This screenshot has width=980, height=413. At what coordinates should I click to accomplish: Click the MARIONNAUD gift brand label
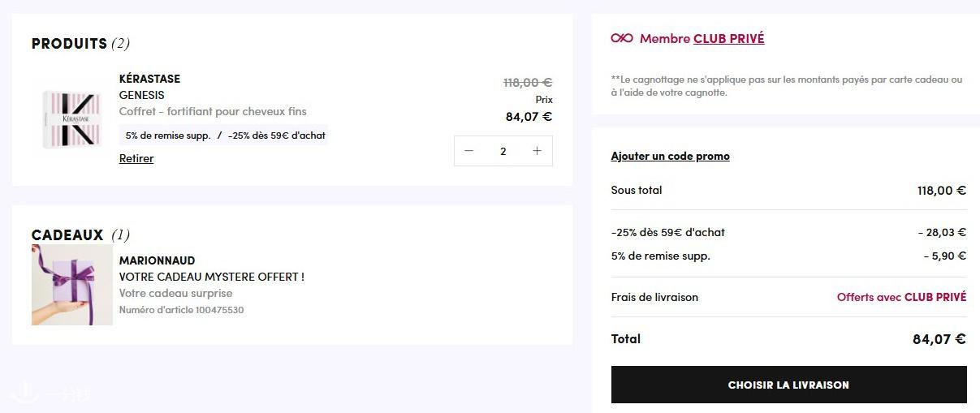click(158, 260)
